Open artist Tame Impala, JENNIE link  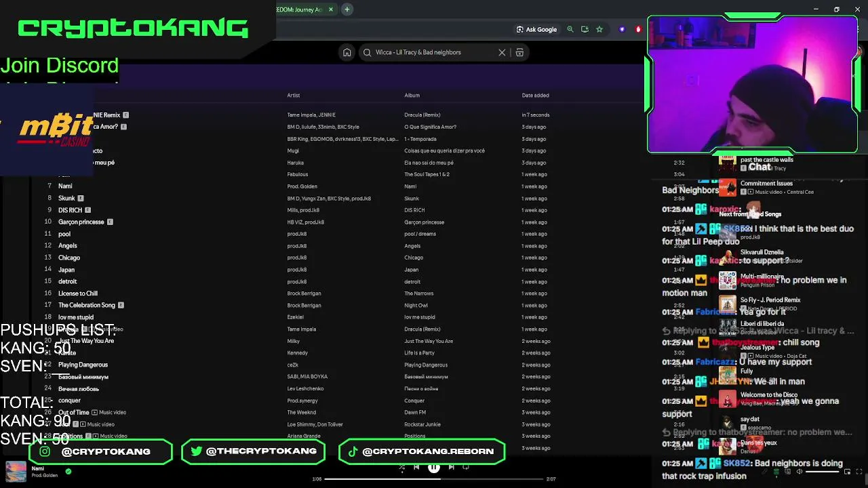pos(311,115)
